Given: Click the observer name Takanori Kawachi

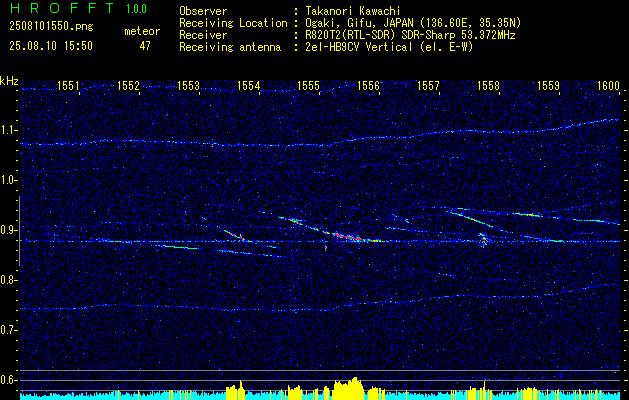Looking at the screenshot, I should click(351, 11).
